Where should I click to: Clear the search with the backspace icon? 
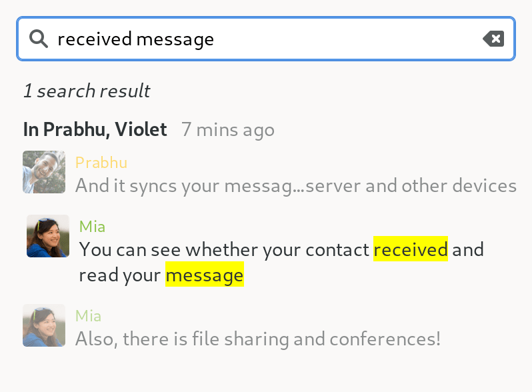(493, 39)
